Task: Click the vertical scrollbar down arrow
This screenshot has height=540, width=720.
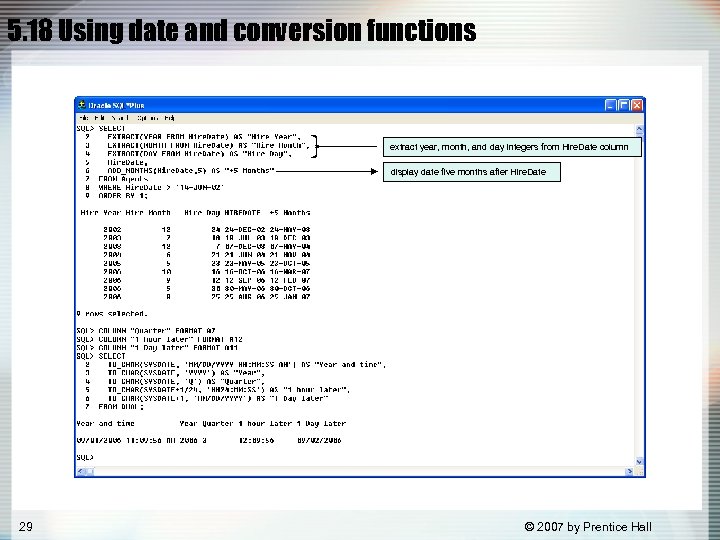Action: (x=639, y=461)
